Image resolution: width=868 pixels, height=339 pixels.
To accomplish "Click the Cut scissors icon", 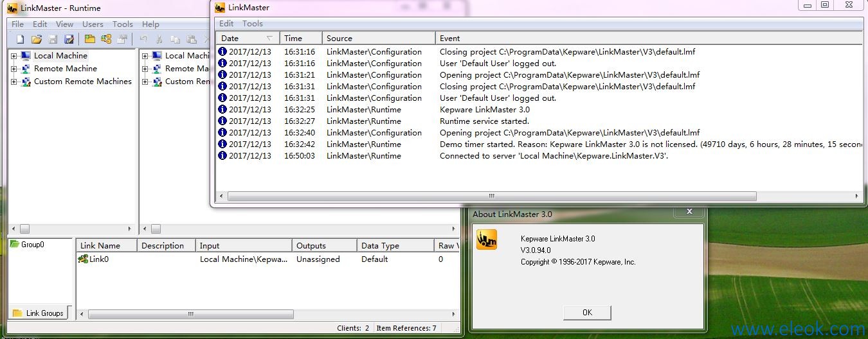I will pos(160,39).
